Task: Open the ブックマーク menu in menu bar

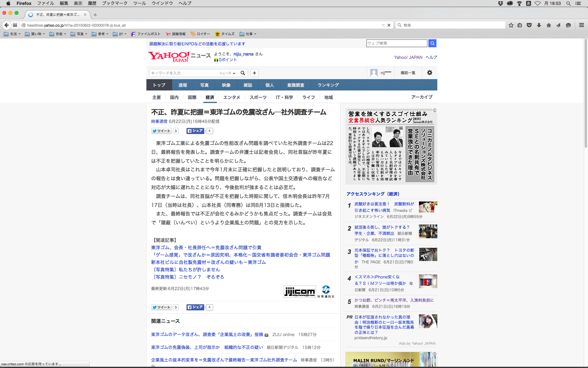Action: [112, 3]
